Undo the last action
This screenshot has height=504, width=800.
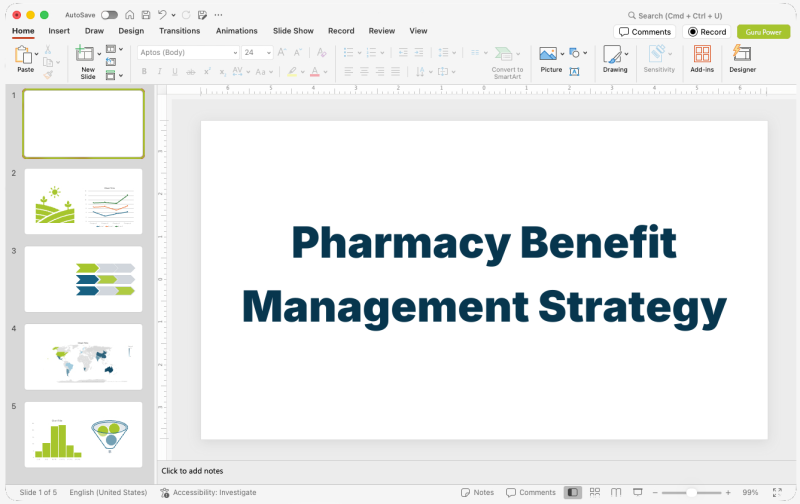click(162, 15)
